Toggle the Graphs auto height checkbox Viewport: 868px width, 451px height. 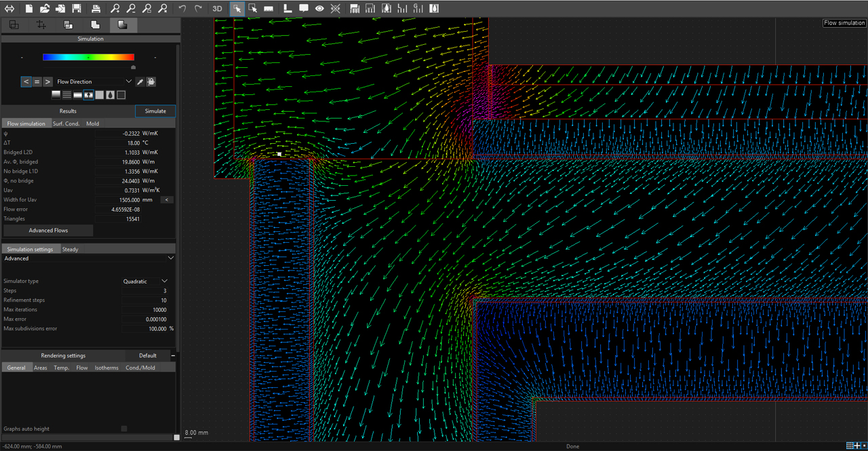coord(123,429)
